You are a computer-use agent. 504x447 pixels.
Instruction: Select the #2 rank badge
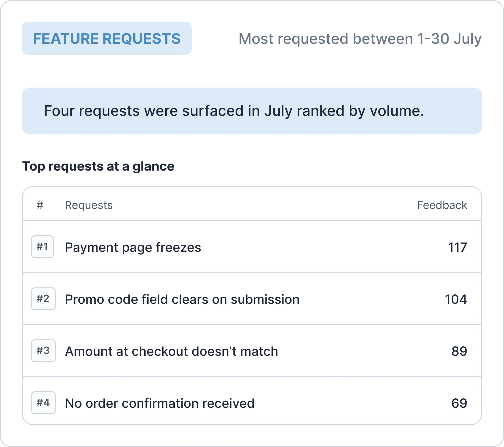point(43,299)
